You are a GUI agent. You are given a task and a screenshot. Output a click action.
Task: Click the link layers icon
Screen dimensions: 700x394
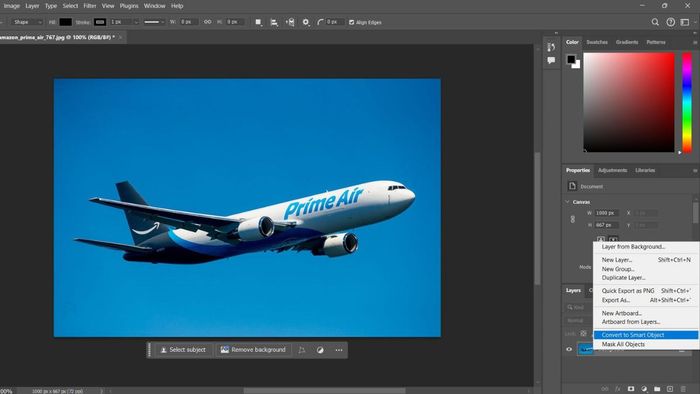[x=605, y=389]
